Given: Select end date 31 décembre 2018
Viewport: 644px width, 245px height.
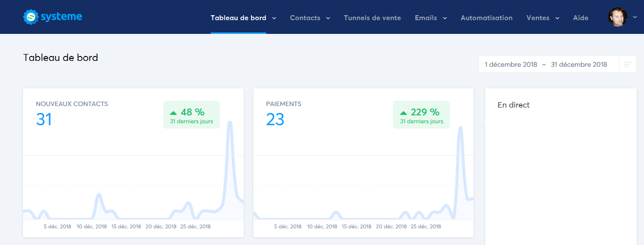Looking at the screenshot, I should [579, 64].
